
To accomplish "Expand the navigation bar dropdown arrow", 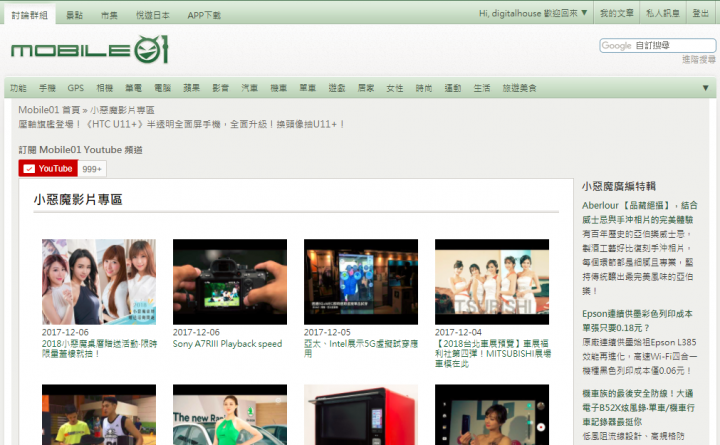I will (705, 88).
